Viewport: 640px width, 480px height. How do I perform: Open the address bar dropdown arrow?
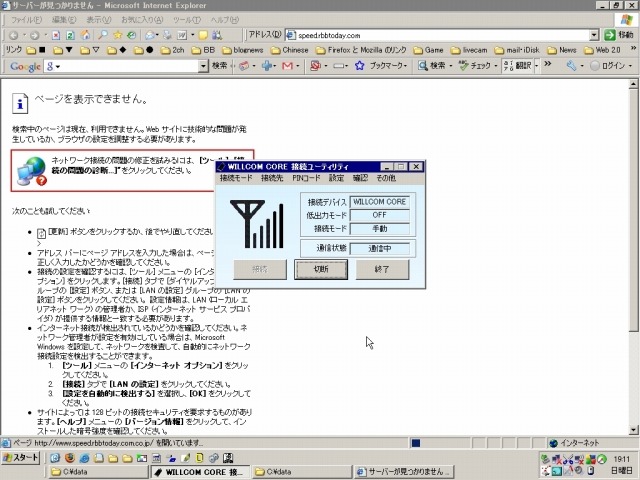(594, 35)
